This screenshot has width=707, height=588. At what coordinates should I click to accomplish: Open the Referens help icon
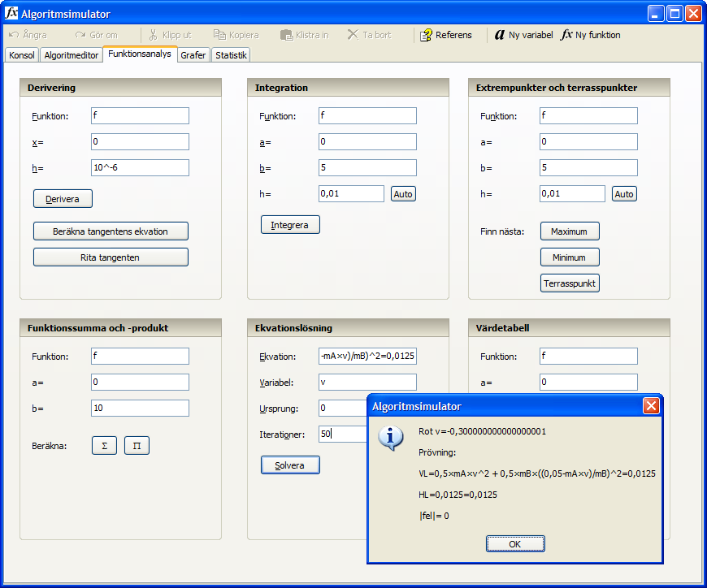pyautogui.click(x=426, y=35)
